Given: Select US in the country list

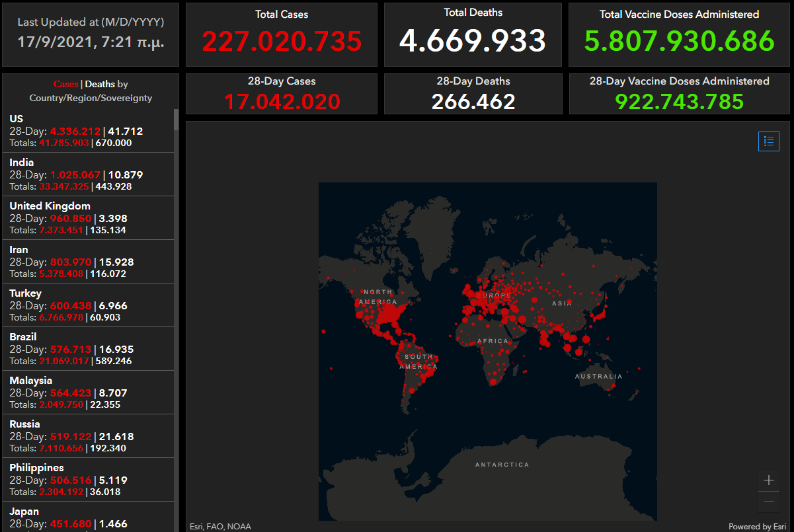Looking at the screenshot, I should 87,131.
